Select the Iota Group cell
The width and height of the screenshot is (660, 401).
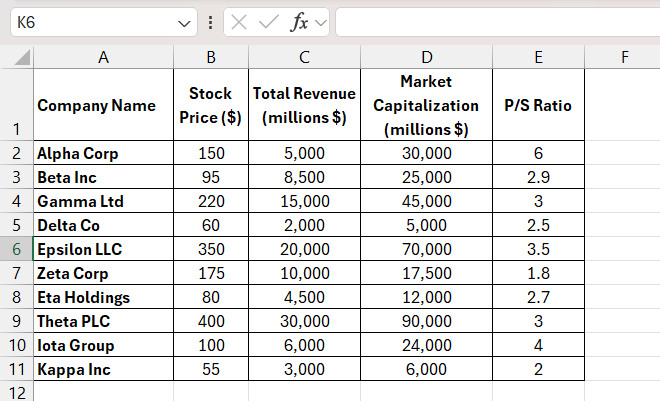(x=104, y=345)
